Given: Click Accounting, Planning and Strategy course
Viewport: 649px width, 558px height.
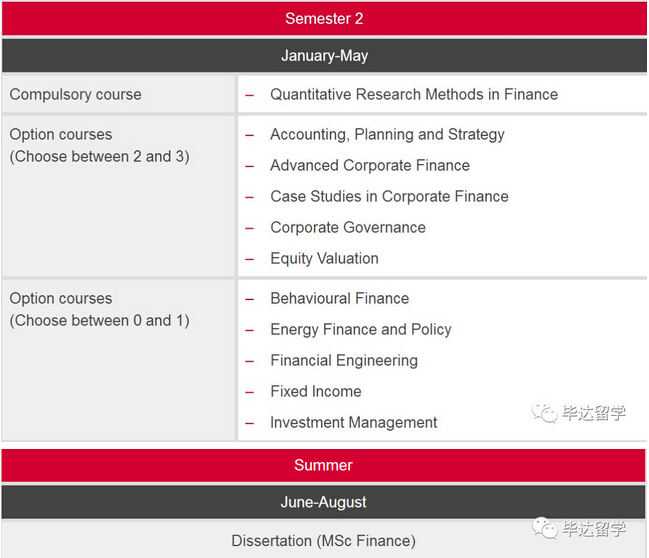Looking at the screenshot, I should (387, 135).
